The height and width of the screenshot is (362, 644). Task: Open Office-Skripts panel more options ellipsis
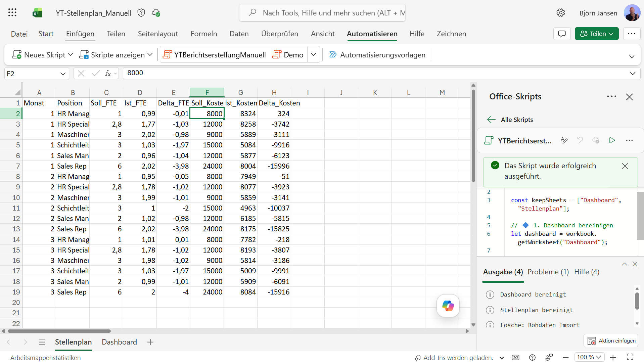coord(611,97)
